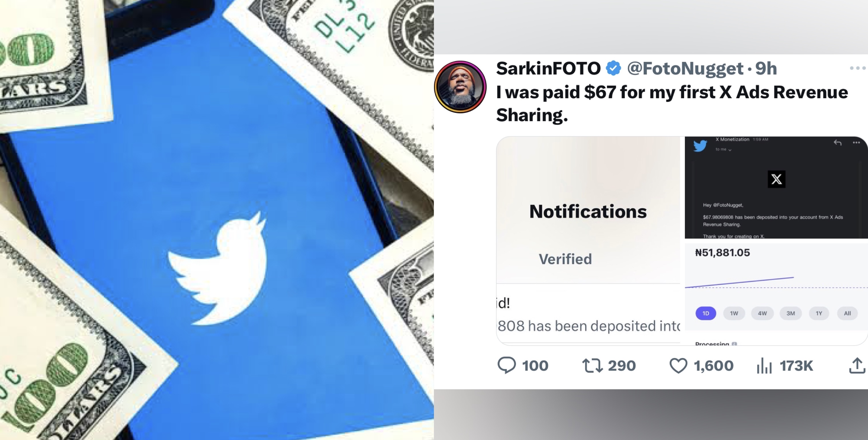Screen dimensions: 868x440
Task: View analytics via the bar chart icon
Action: [764, 366]
